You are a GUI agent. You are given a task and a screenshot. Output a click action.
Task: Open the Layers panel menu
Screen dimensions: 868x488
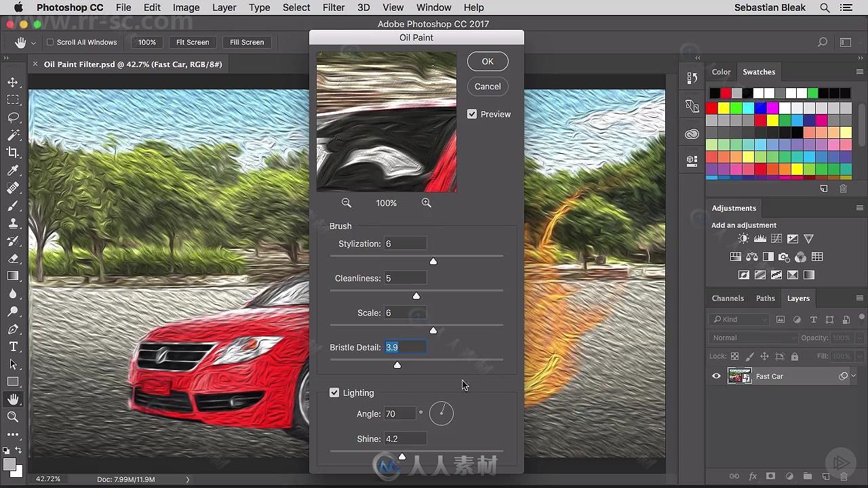pyautogui.click(x=859, y=298)
